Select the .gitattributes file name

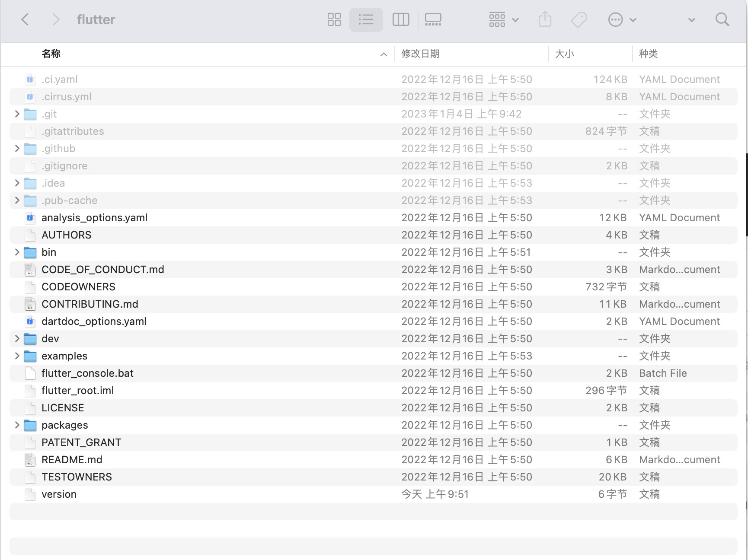[73, 131]
